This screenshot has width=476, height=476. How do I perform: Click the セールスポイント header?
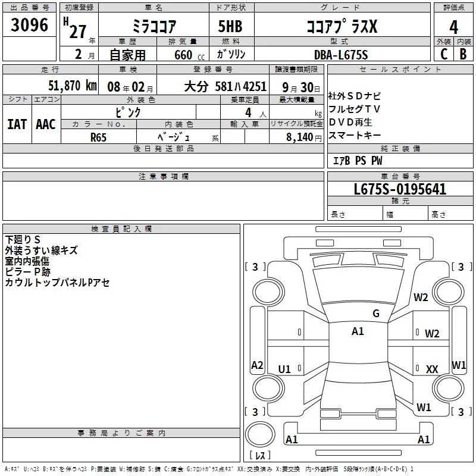click(400, 70)
